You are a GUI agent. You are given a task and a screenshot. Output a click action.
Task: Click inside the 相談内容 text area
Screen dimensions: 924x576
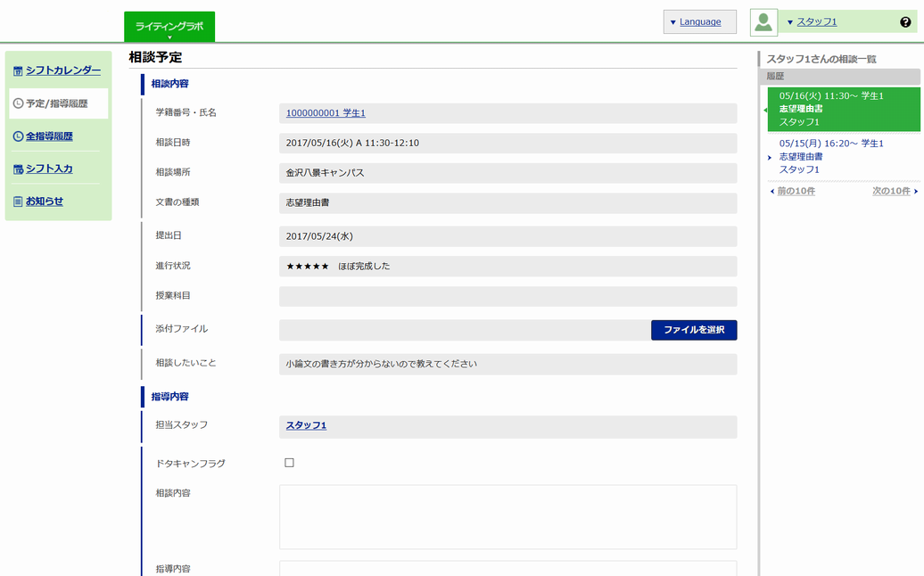click(x=507, y=516)
